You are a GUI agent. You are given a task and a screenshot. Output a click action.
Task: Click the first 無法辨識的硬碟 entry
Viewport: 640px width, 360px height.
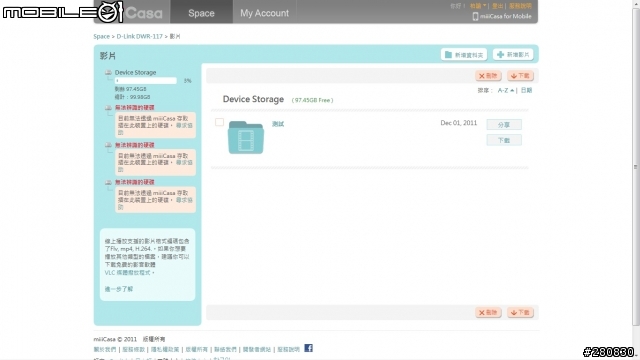tap(135, 108)
